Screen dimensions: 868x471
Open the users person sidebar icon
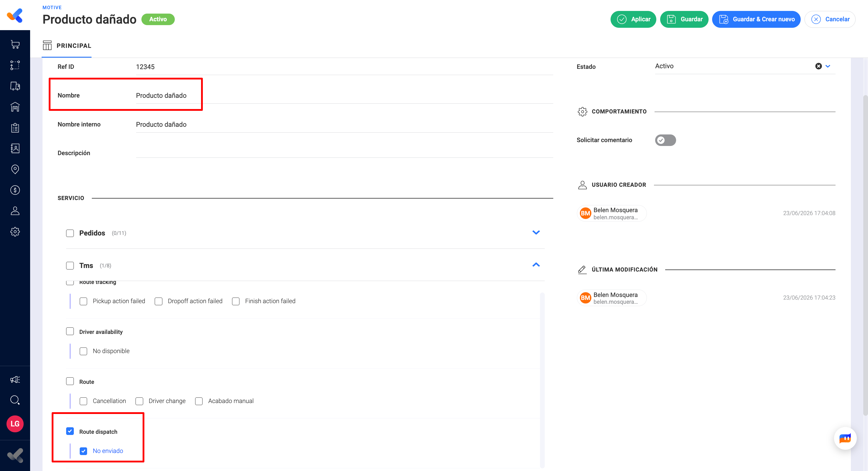click(x=15, y=211)
